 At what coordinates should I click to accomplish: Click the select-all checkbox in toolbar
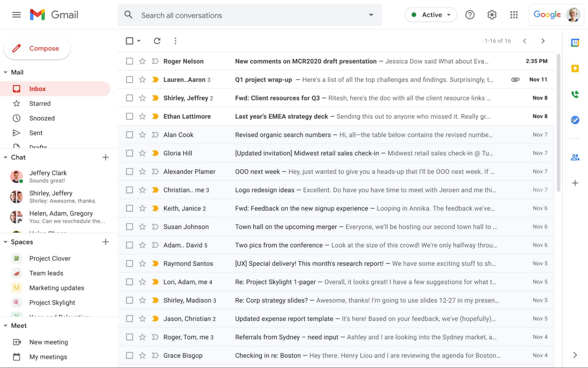click(129, 41)
